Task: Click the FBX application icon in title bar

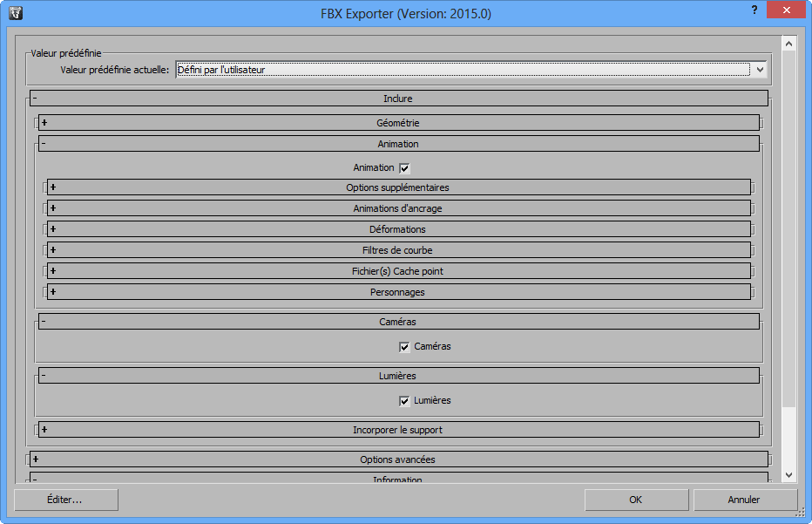Action: 16,13
